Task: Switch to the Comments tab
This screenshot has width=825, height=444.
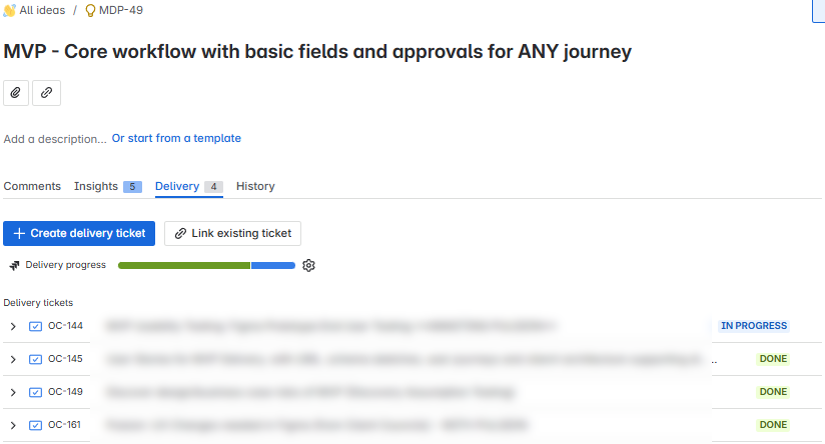Action: point(32,186)
